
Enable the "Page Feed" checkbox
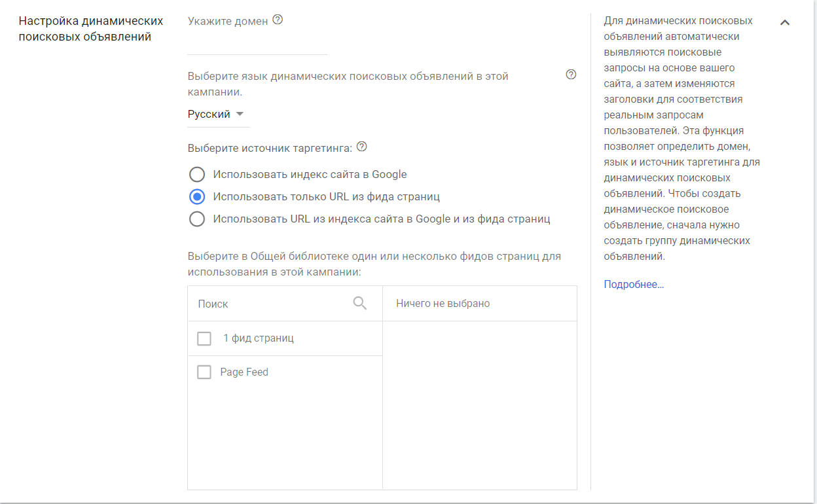(x=204, y=372)
